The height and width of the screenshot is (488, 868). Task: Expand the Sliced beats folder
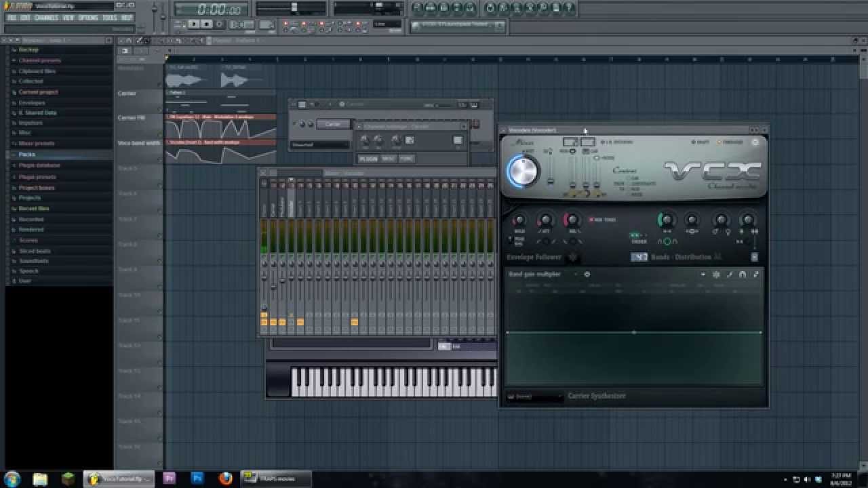click(x=34, y=251)
